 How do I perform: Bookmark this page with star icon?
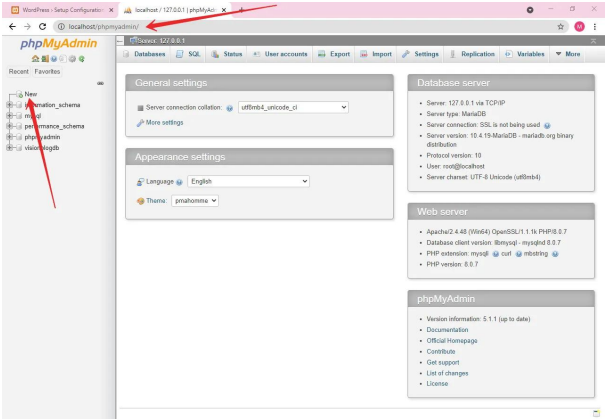pyautogui.click(x=560, y=26)
